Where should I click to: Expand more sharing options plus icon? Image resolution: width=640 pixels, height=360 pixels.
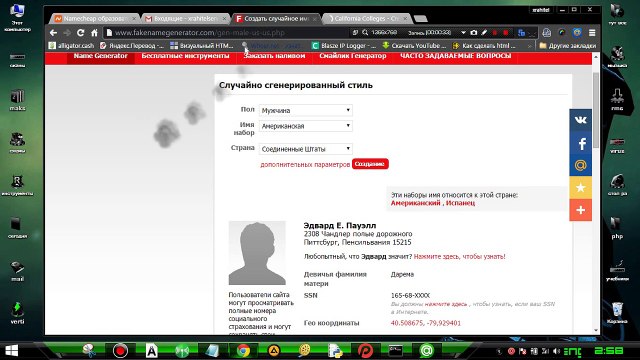pos(580,210)
